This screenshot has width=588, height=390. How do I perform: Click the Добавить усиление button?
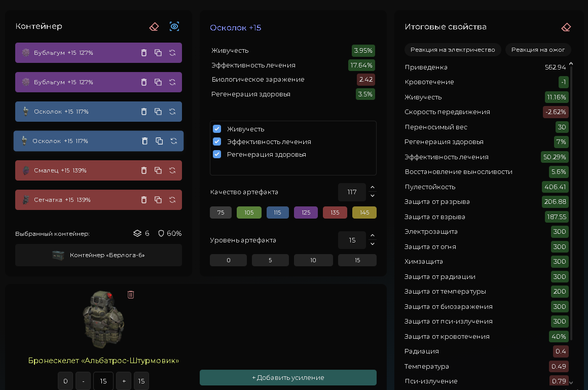[x=288, y=377]
